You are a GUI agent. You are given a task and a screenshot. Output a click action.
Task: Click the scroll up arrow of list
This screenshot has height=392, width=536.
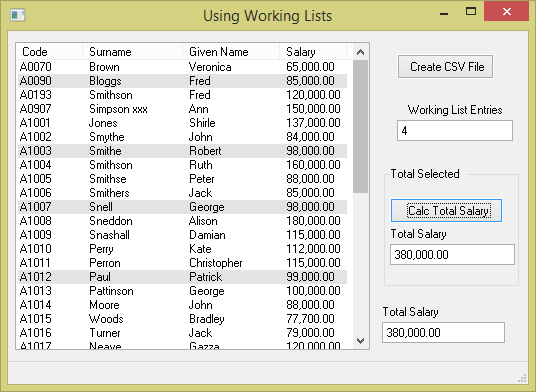click(360, 52)
